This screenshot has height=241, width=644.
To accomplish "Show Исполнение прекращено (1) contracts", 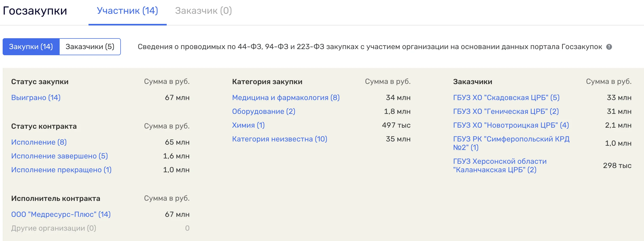I will (61, 170).
